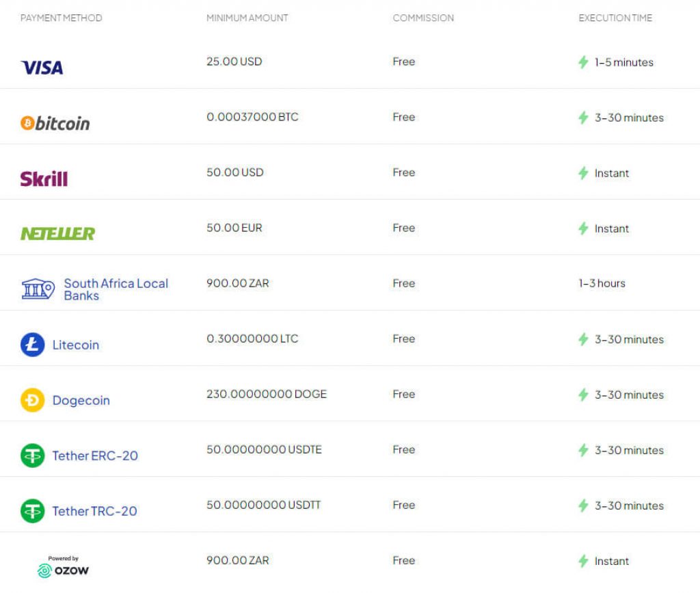Open the Litecoin payment link
Viewport: 700px width, 593px height.
76,345
